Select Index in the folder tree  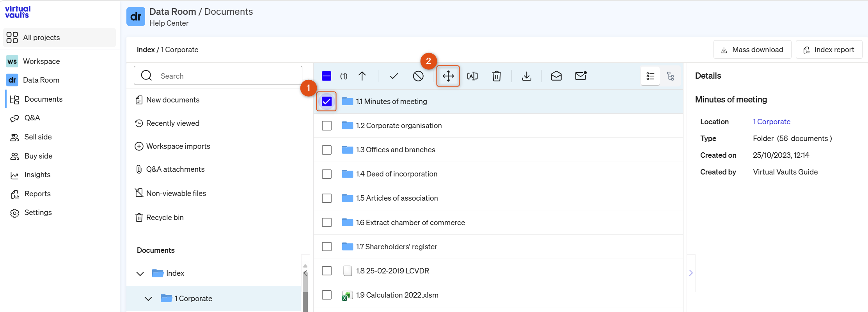tap(175, 273)
